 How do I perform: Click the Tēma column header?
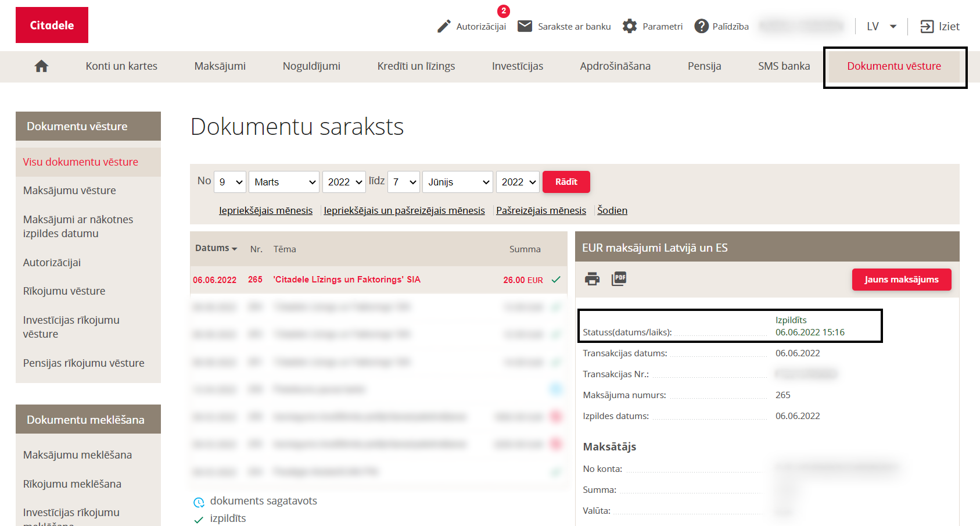point(285,249)
